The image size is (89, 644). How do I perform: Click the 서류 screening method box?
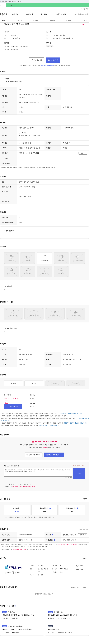(13, 383)
